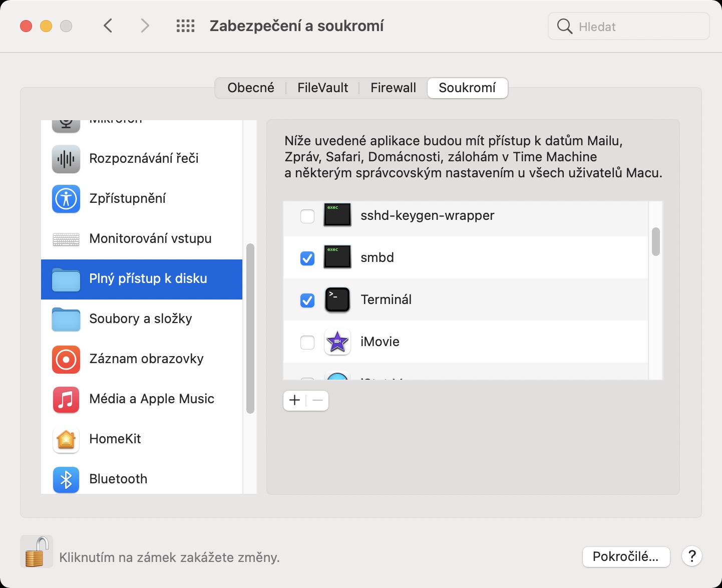Click the Bluetooth sidebar icon

[66, 479]
